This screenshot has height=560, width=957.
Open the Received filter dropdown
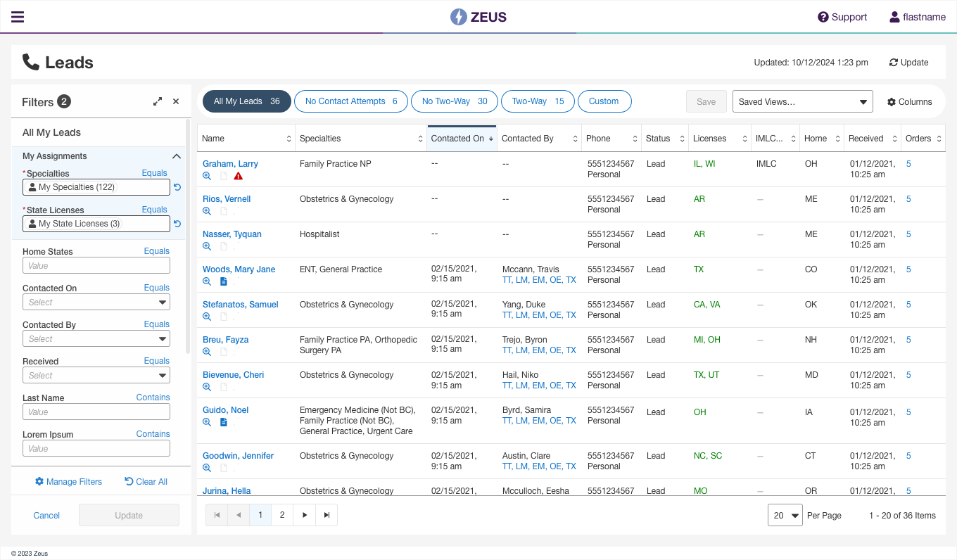(96, 375)
